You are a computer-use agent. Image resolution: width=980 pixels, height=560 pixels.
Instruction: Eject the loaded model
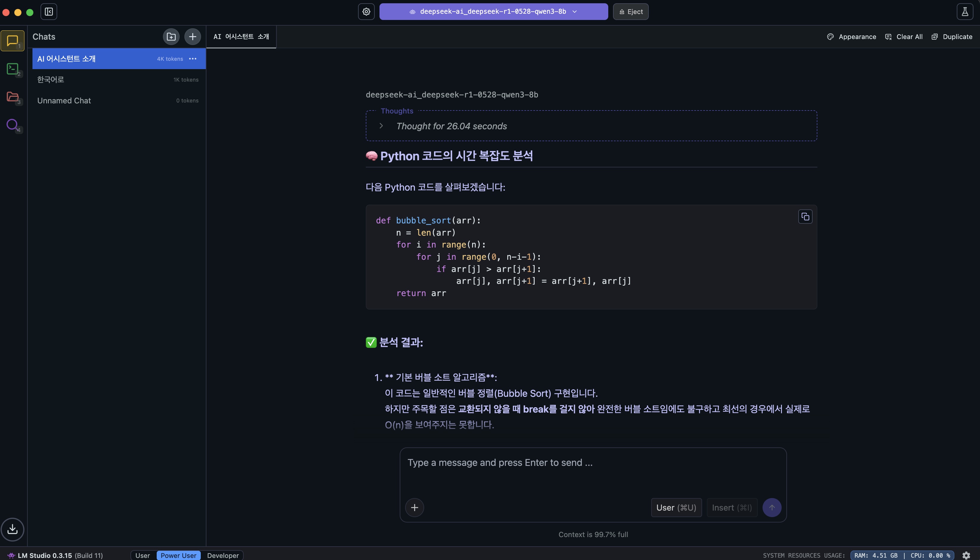631,12
